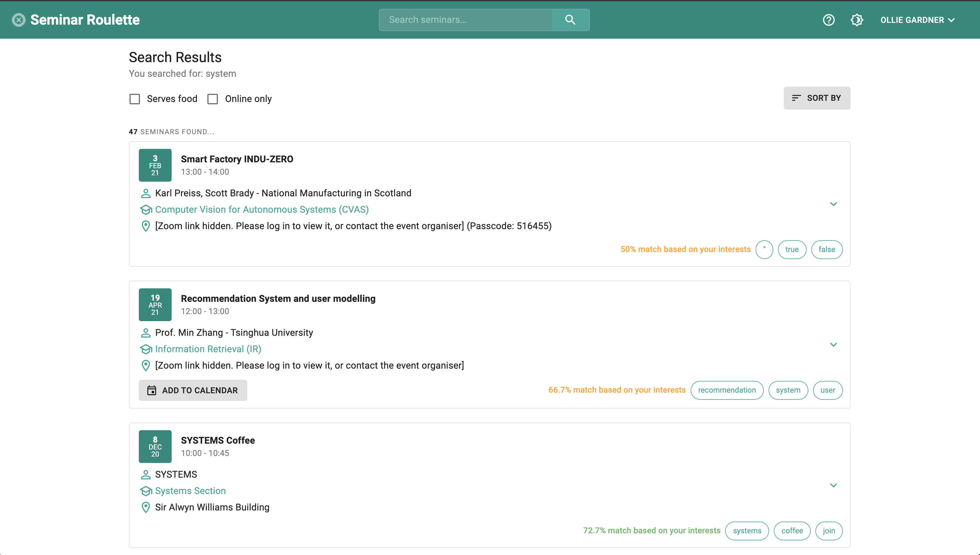Click the join tag chip

pyautogui.click(x=829, y=531)
